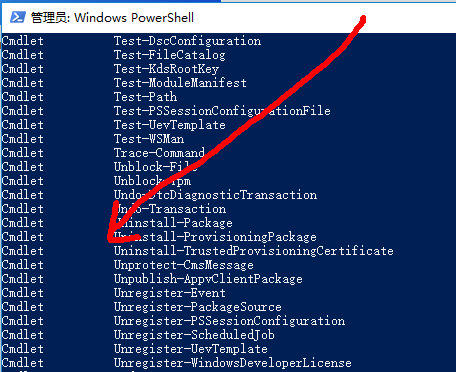Click the PowerShell icon in title bar
The height and width of the screenshot is (372, 456).
(18, 17)
